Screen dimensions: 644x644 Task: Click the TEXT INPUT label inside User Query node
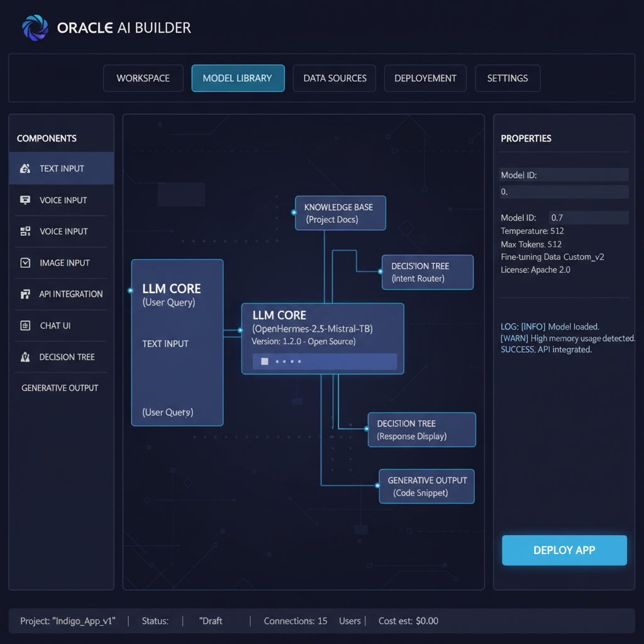coord(165,344)
